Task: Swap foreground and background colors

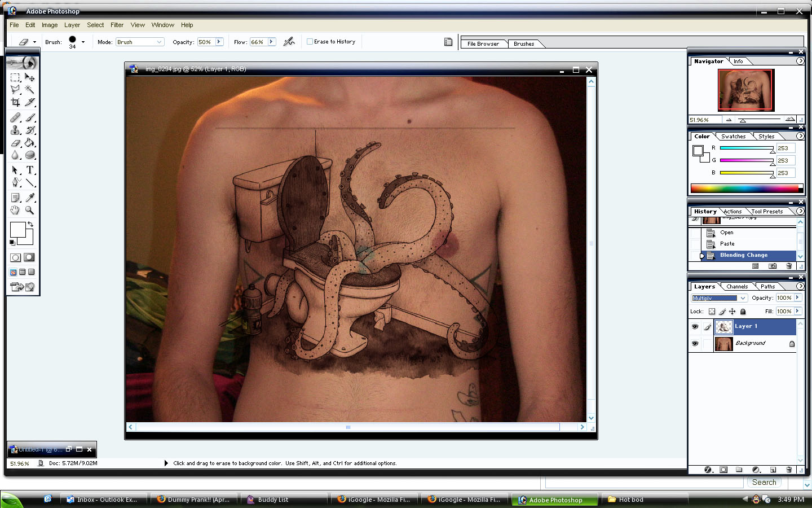Action: point(30,224)
